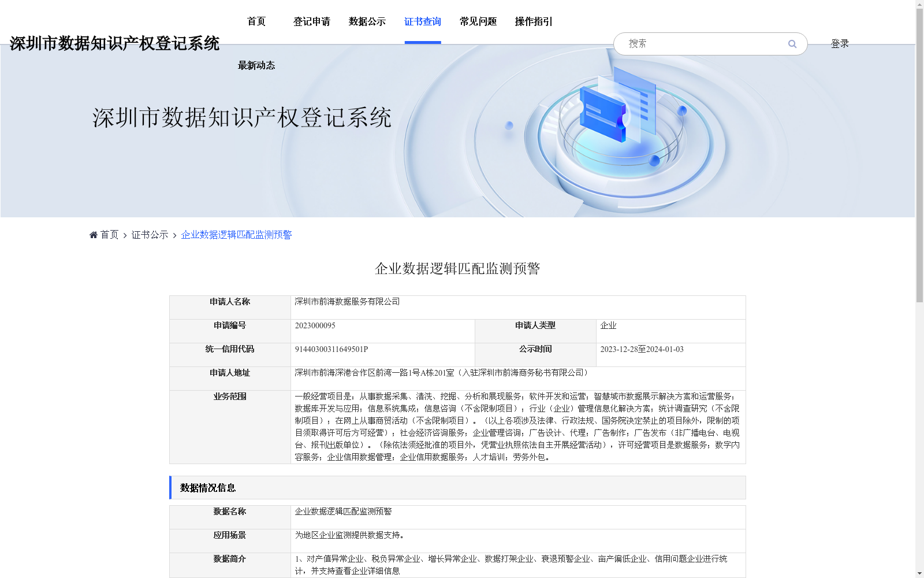Click the 数据情况信息 section header
This screenshot has height=578, width=924.
(457, 488)
